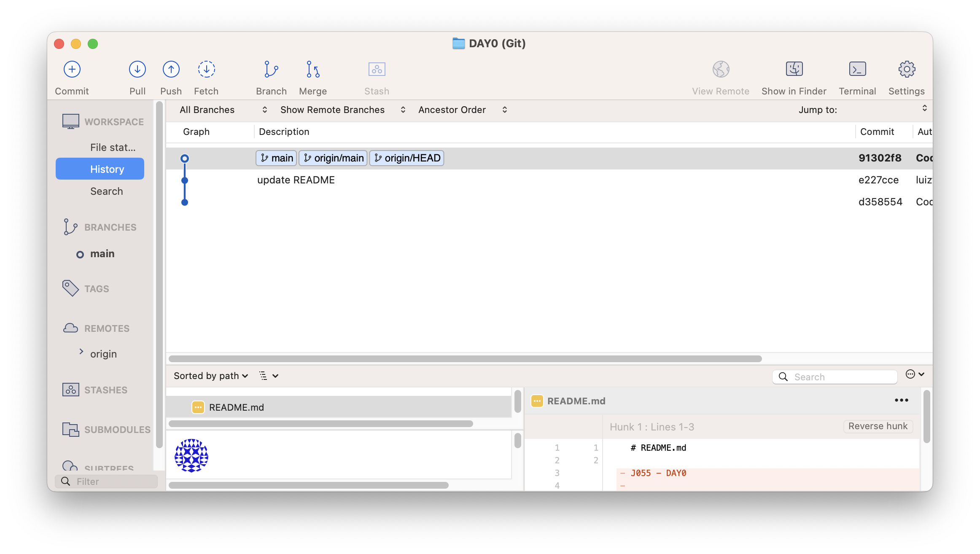Open the All Branches dropdown
Viewport: 980px width, 554px height.
223,110
